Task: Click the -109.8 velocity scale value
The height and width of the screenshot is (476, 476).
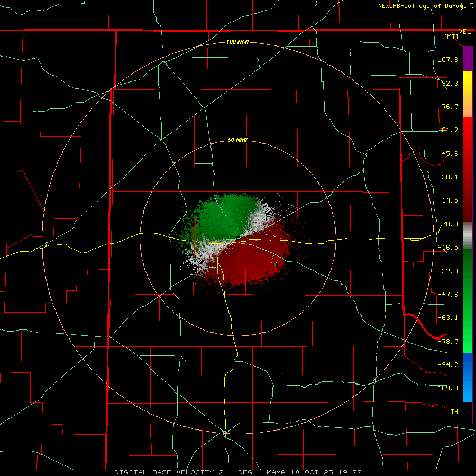Action: [x=446, y=388]
